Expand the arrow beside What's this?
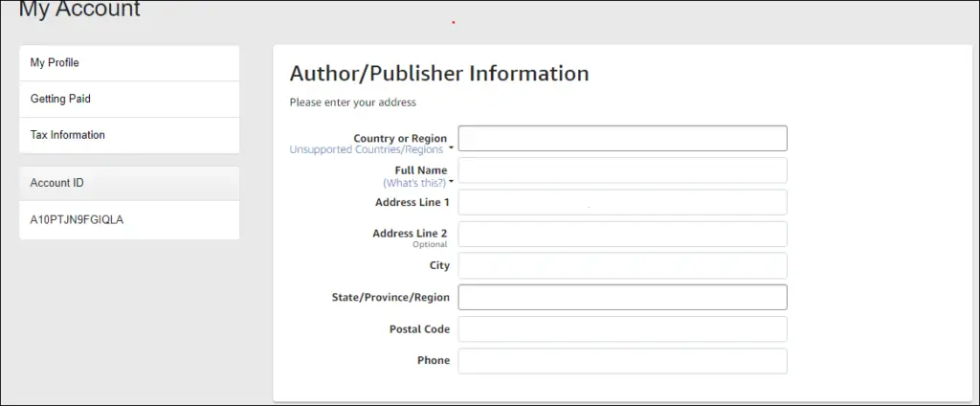Viewport: 980px width, 406px height. coord(451,182)
